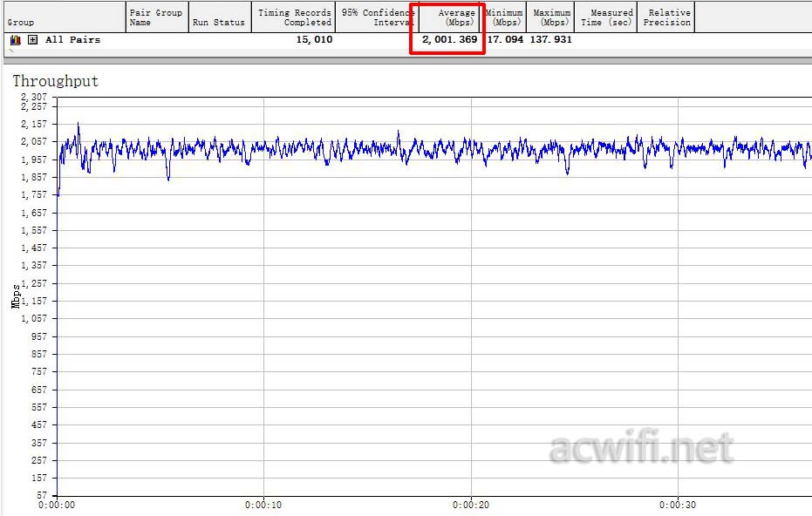Viewport: 812px width, 516px height.
Task: Click the 137.931 maximum value
Action: [x=551, y=40]
